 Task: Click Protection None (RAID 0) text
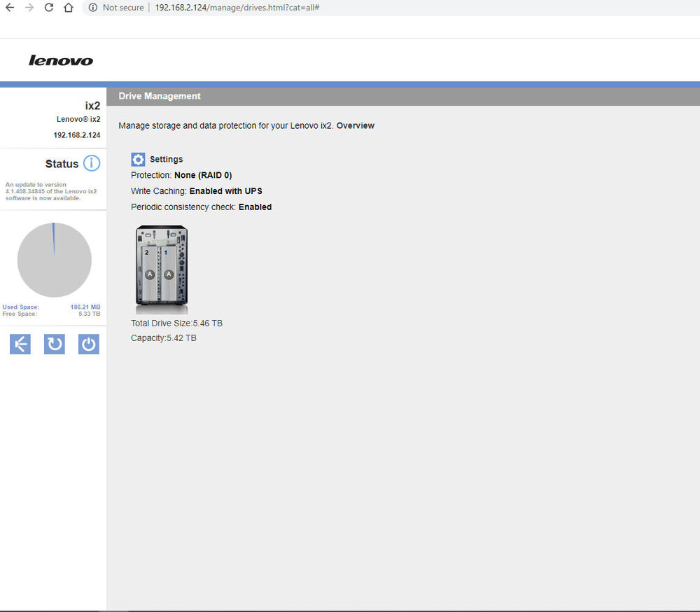pos(181,175)
